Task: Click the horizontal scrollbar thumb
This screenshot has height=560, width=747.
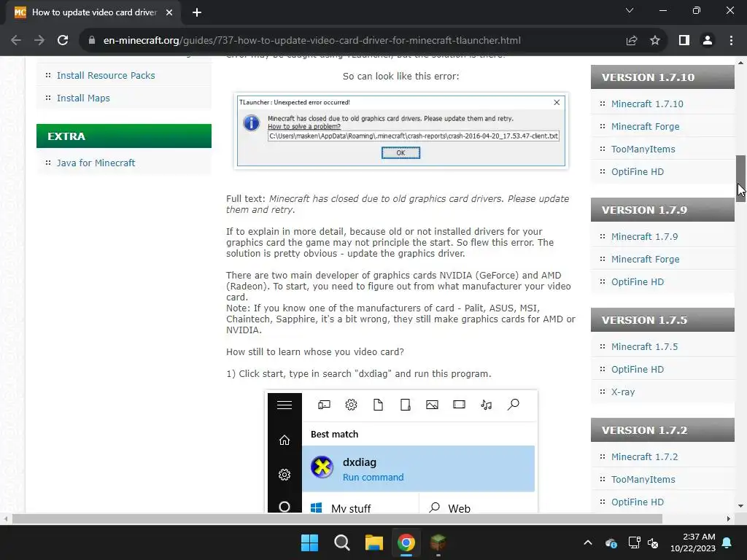Action: point(337,519)
